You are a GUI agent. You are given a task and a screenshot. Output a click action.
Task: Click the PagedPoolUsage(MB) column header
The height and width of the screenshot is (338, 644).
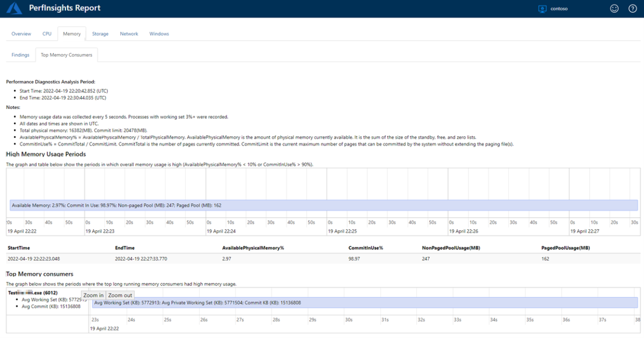(566, 248)
